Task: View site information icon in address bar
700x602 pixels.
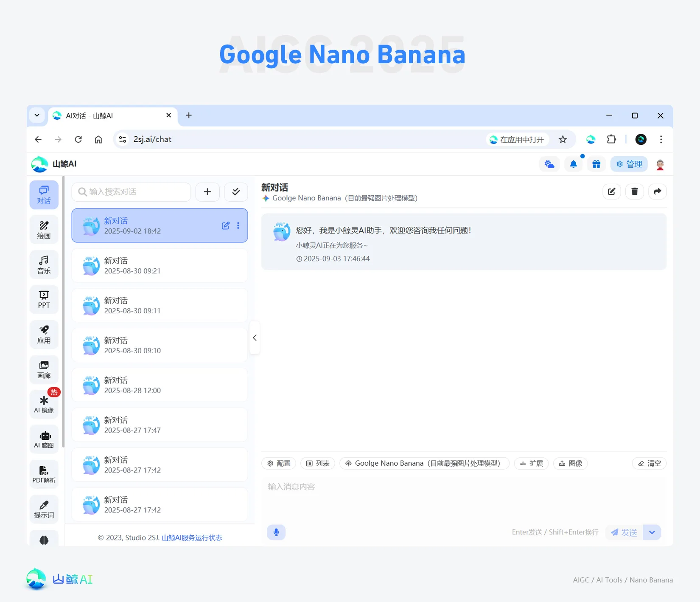Action: tap(123, 139)
